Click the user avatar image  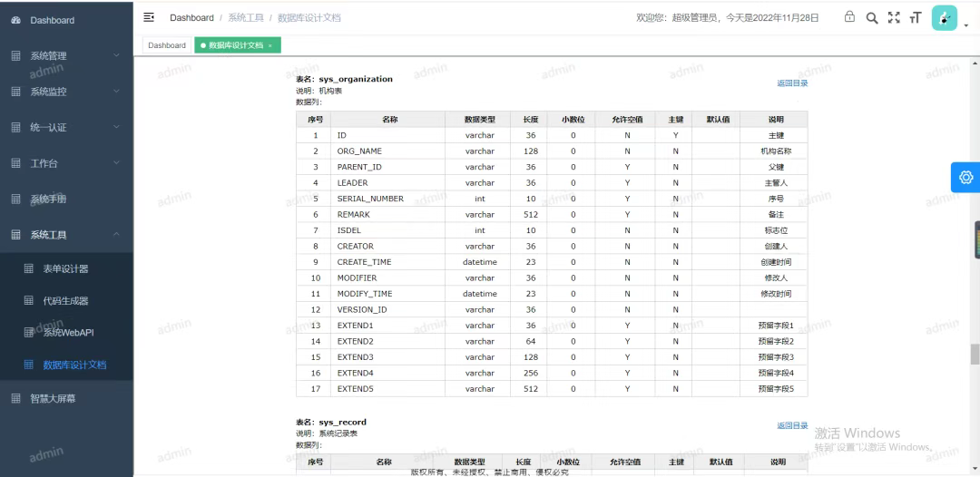coord(945,18)
